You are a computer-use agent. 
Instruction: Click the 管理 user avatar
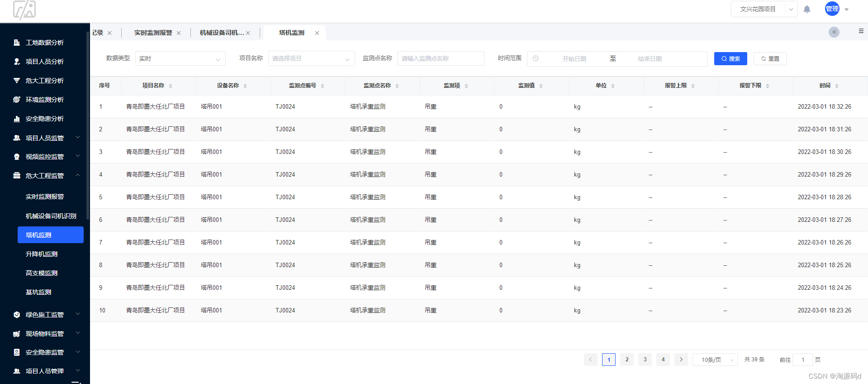[832, 9]
